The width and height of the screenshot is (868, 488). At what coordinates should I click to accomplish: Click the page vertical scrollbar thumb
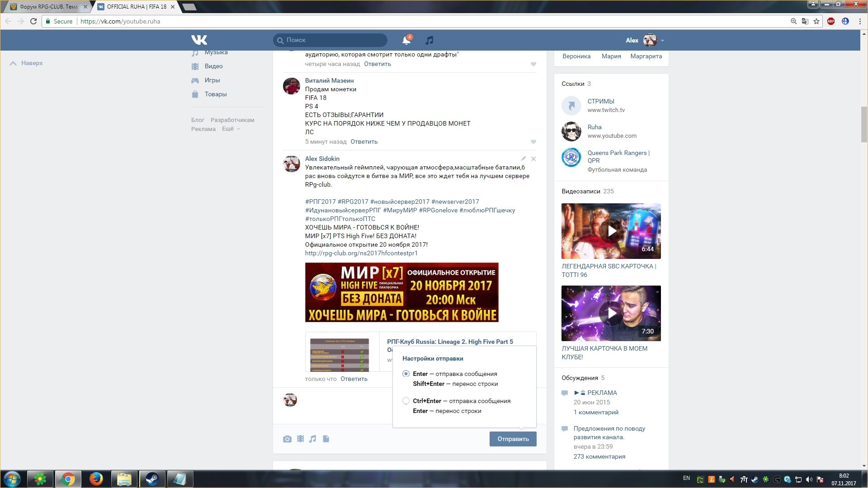point(864,124)
